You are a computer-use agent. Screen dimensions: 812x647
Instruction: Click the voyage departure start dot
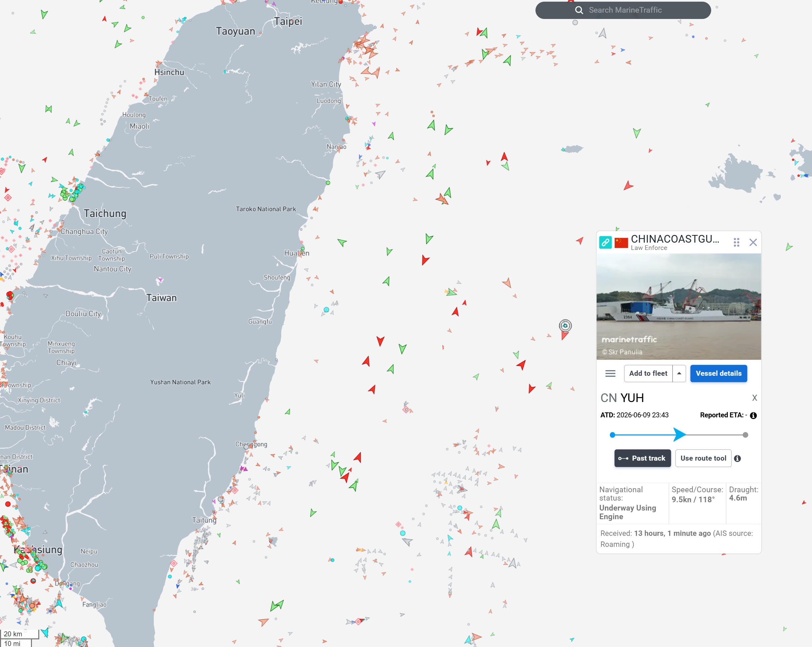(x=612, y=435)
